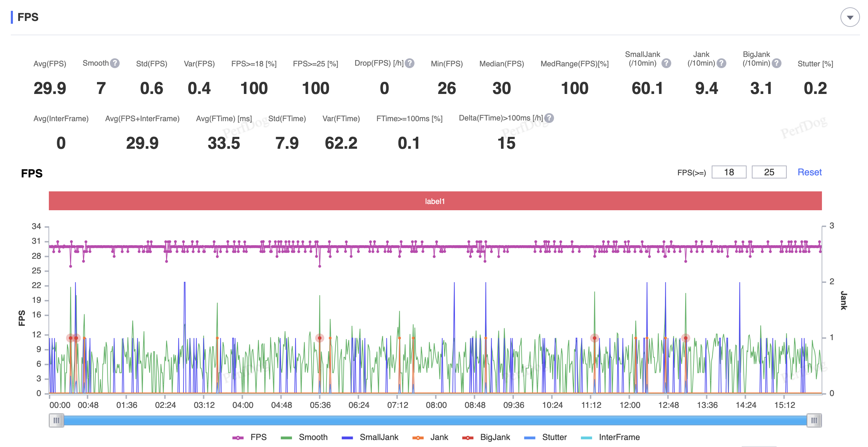Click help icon next to Delta(FTime)>100ms
Image resolution: width=868 pixels, height=447 pixels.
pyautogui.click(x=549, y=118)
